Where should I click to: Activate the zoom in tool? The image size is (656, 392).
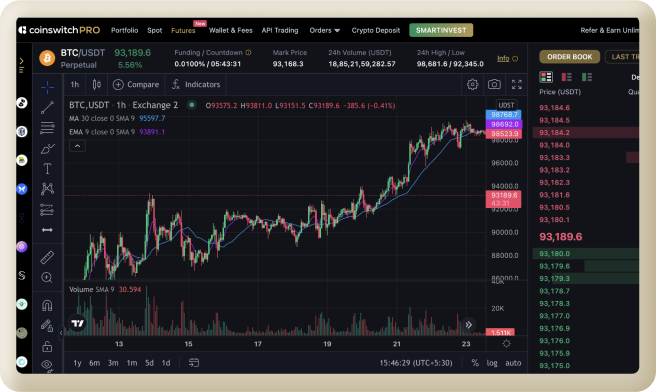click(47, 277)
